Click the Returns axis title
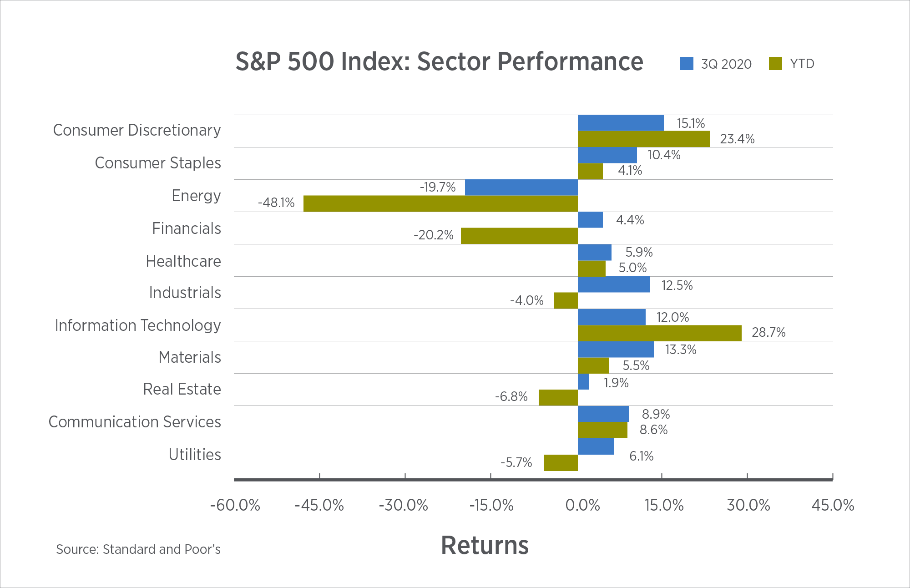This screenshot has width=910, height=588. tap(485, 545)
